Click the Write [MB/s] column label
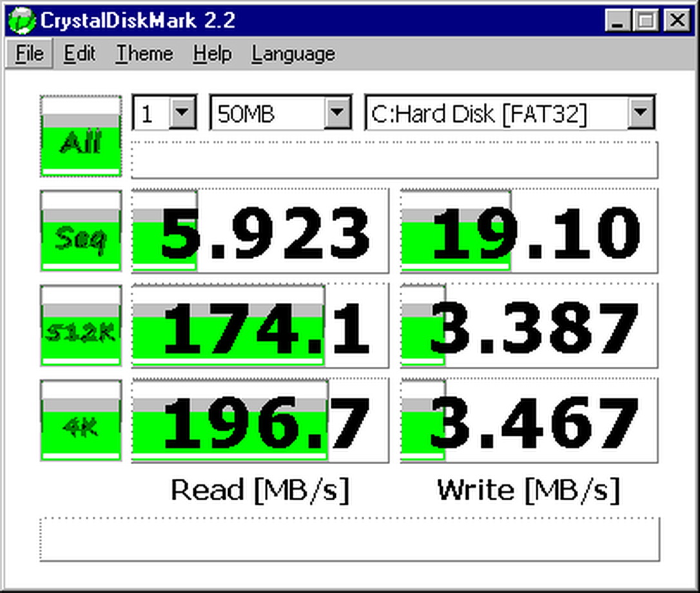 (x=529, y=491)
